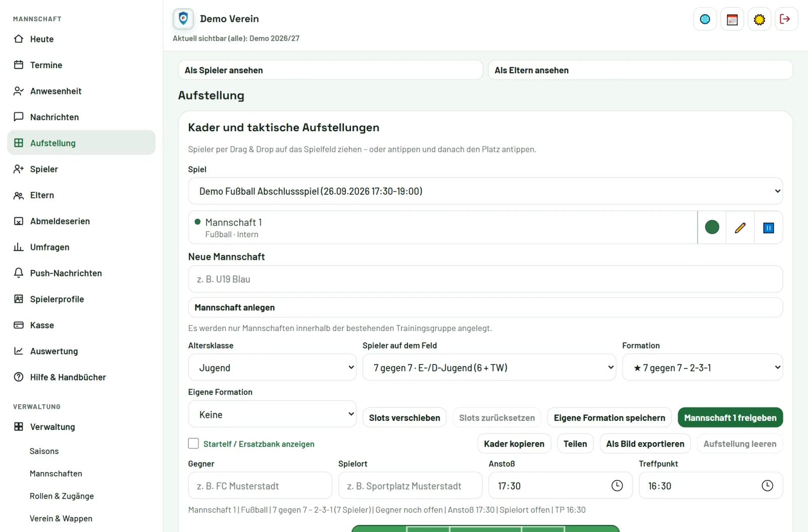The image size is (808, 532).
Task: Click the Aufstellung leeren button
Action: pyautogui.click(x=740, y=444)
